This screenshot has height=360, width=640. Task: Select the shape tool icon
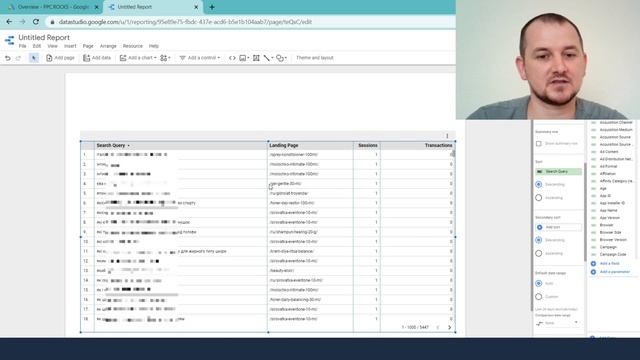281,58
